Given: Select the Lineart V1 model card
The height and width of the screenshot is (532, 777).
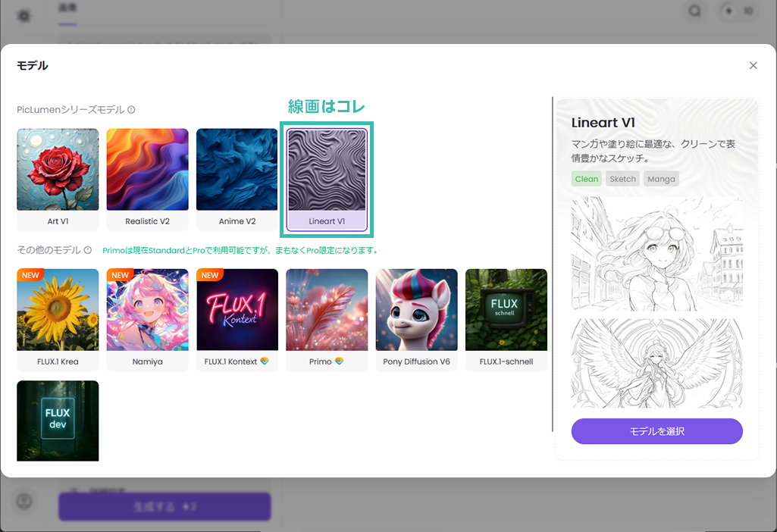Looking at the screenshot, I should pos(327,180).
